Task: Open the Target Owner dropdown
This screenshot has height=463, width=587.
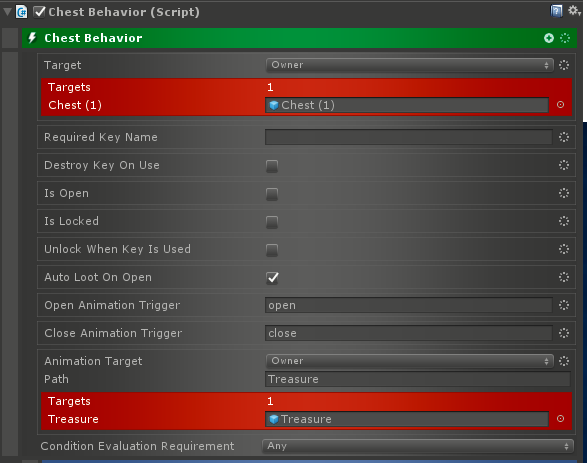Action: pyautogui.click(x=410, y=65)
